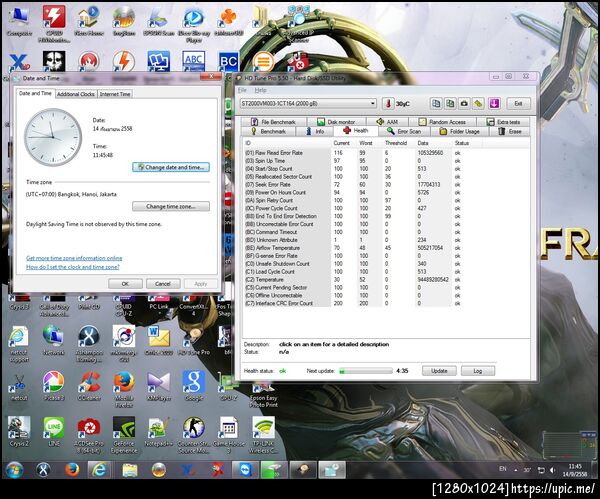The width and height of the screenshot is (600, 499).
Task: Click Change time zone button
Action: [x=171, y=206]
